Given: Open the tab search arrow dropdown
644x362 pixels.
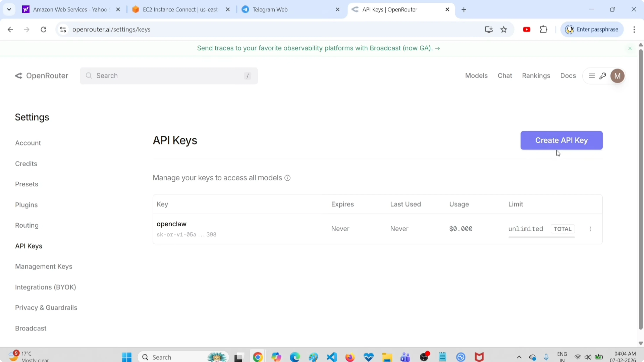Looking at the screenshot, I should 9,9.
